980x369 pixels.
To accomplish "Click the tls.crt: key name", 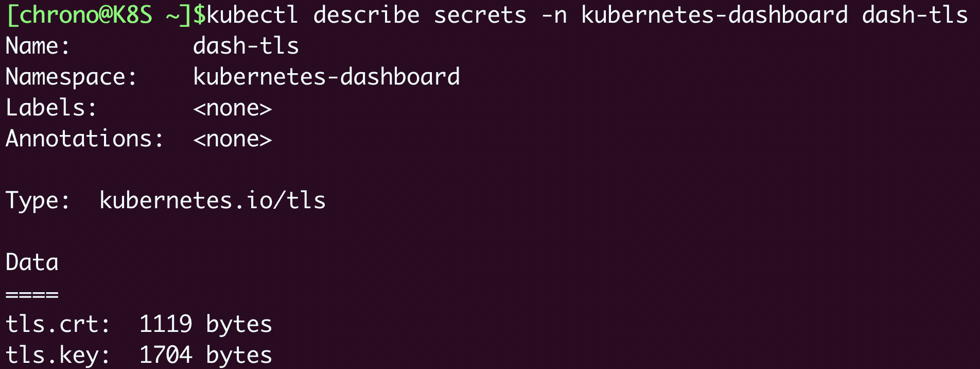I will pos(58,324).
